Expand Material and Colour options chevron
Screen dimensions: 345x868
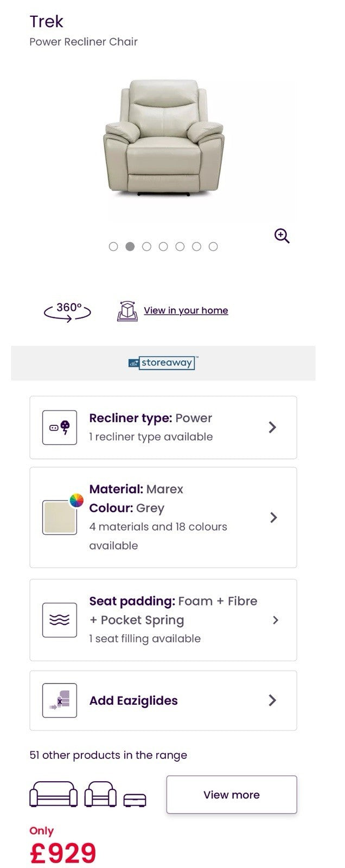tap(273, 518)
